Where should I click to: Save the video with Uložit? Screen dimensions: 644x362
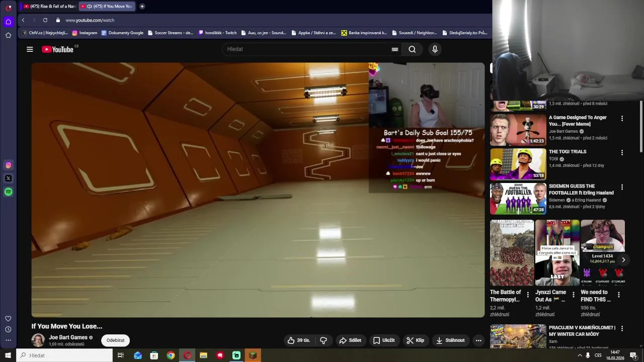point(384,340)
